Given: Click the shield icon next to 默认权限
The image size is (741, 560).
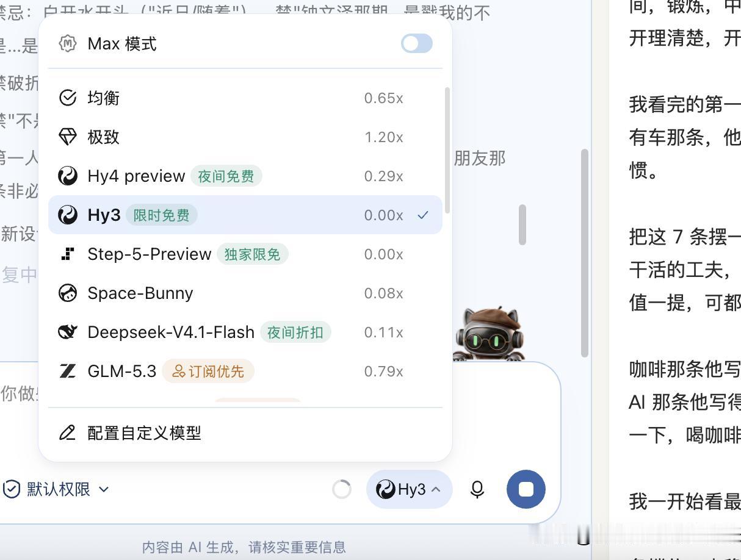Looking at the screenshot, I should pos(12,489).
